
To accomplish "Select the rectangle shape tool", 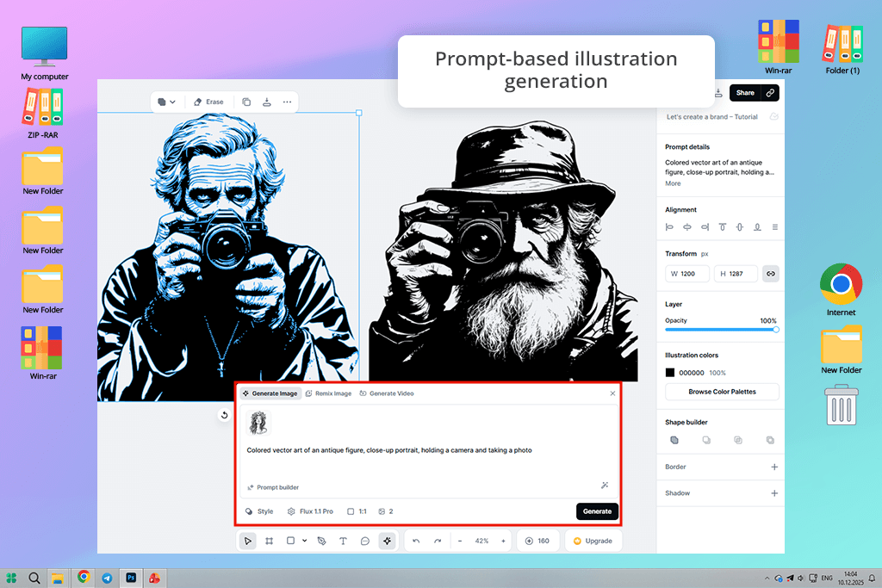I will click(x=290, y=541).
